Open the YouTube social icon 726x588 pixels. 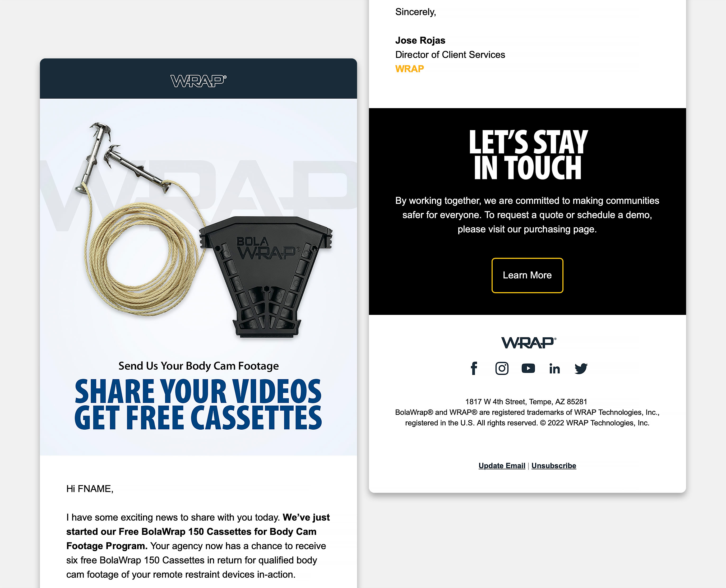pyautogui.click(x=528, y=369)
